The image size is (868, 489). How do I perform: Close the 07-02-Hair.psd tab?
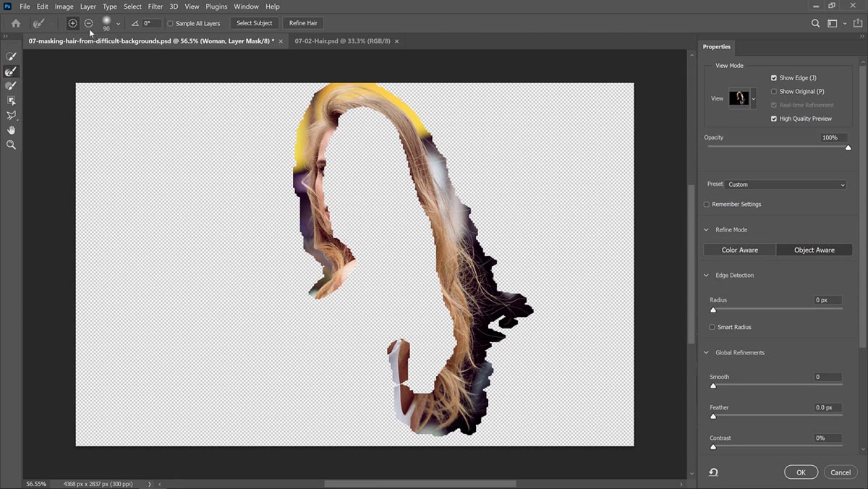click(396, 41)
